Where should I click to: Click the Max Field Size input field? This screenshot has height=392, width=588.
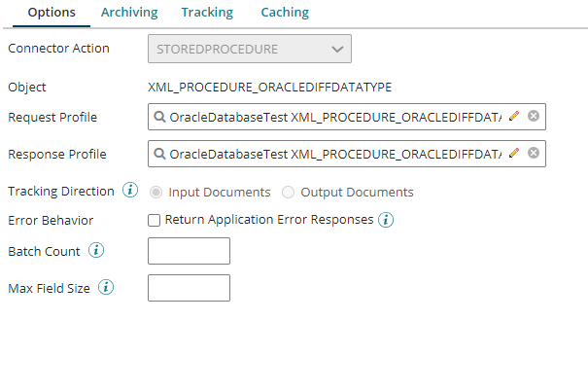pyautogui.click(x=189, y=288)
